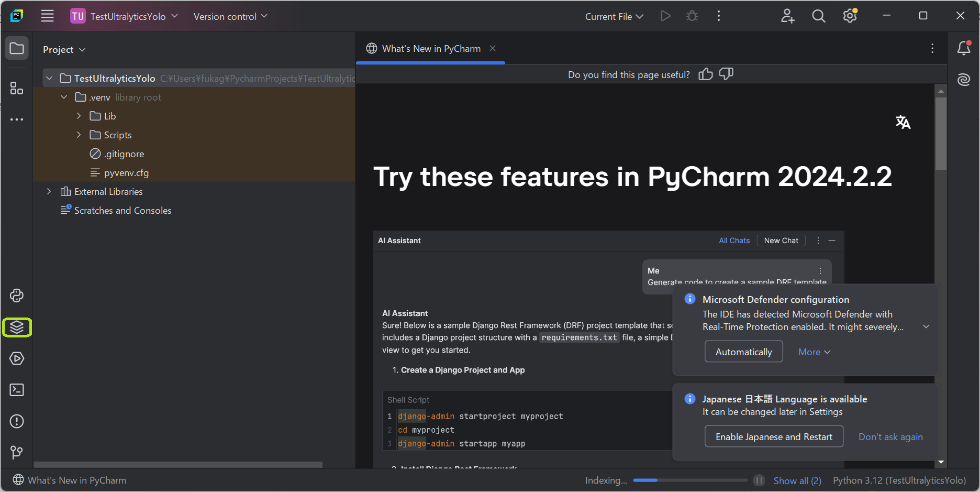
Task: Open the Project tool window folder icon
Action: [17, 49]
